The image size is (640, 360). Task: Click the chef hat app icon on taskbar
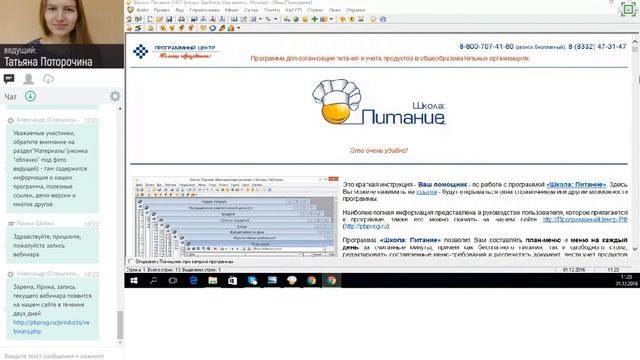(292, 280)
